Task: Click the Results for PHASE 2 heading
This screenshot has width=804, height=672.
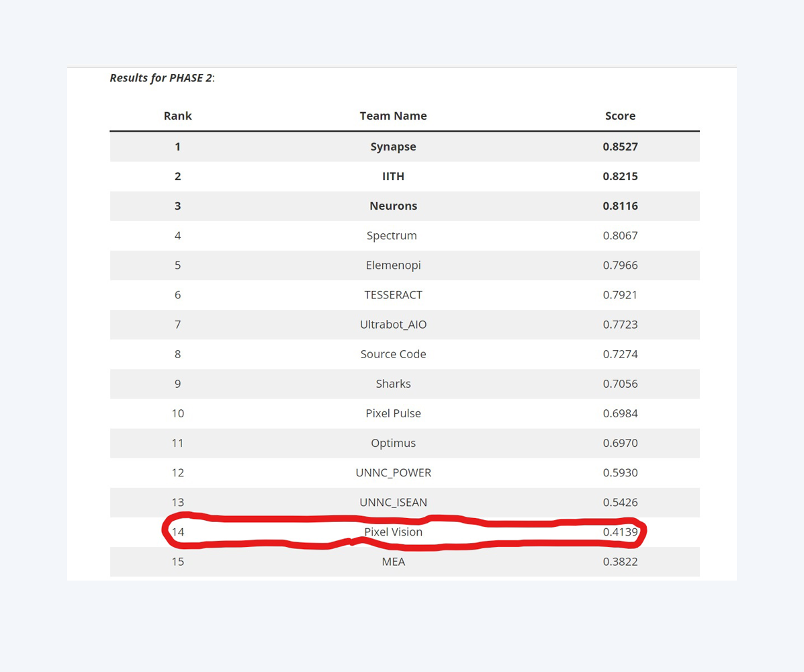Action: click(161, 77)
